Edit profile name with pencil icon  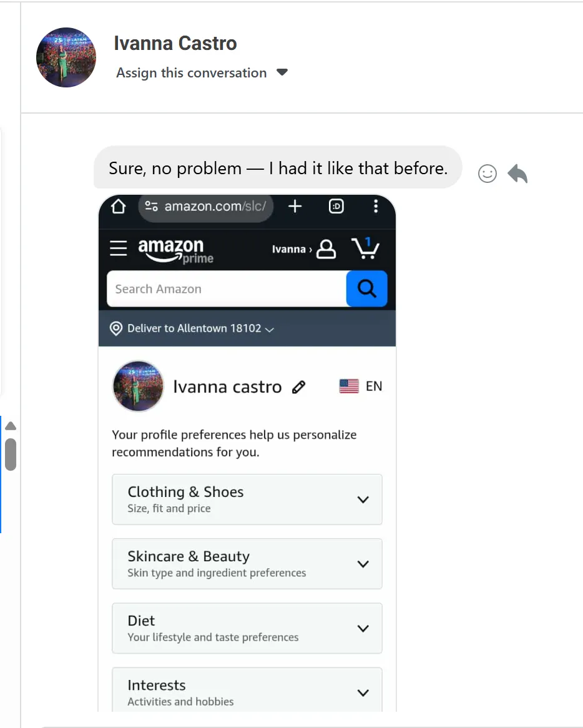[x=299, y=387]
